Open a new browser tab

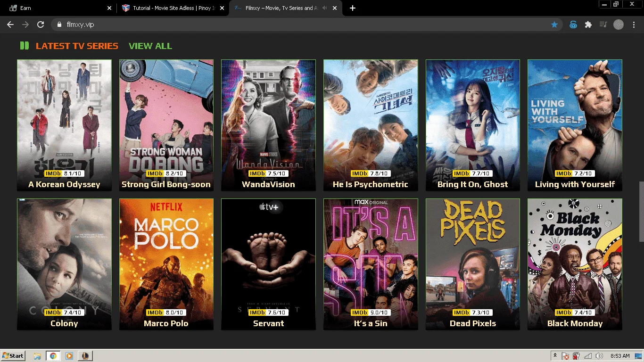point(353,8)
